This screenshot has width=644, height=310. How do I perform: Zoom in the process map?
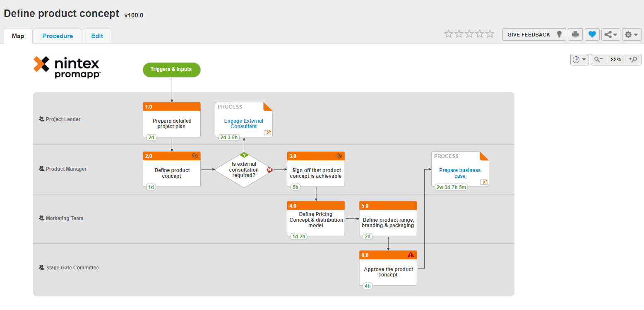[633, 60]
